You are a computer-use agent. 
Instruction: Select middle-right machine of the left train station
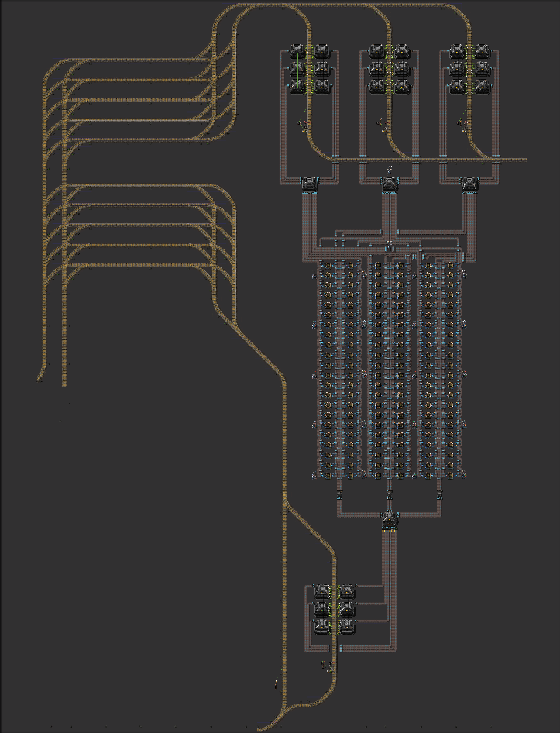point(321,69)
